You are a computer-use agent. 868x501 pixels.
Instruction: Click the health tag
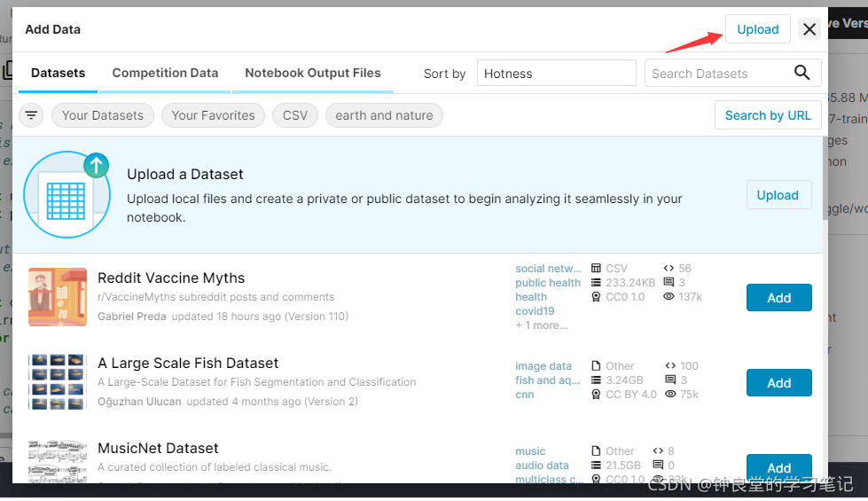pos(530,297)
